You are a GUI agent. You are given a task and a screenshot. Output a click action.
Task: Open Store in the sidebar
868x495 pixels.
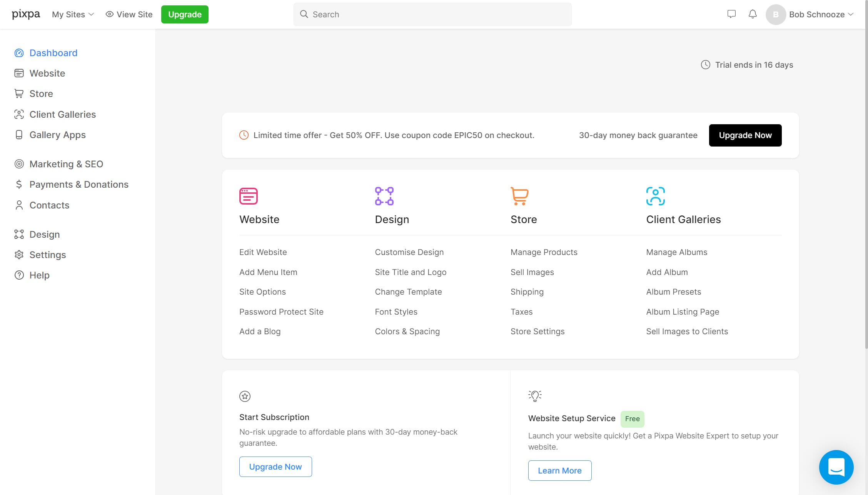click(41, 93)
